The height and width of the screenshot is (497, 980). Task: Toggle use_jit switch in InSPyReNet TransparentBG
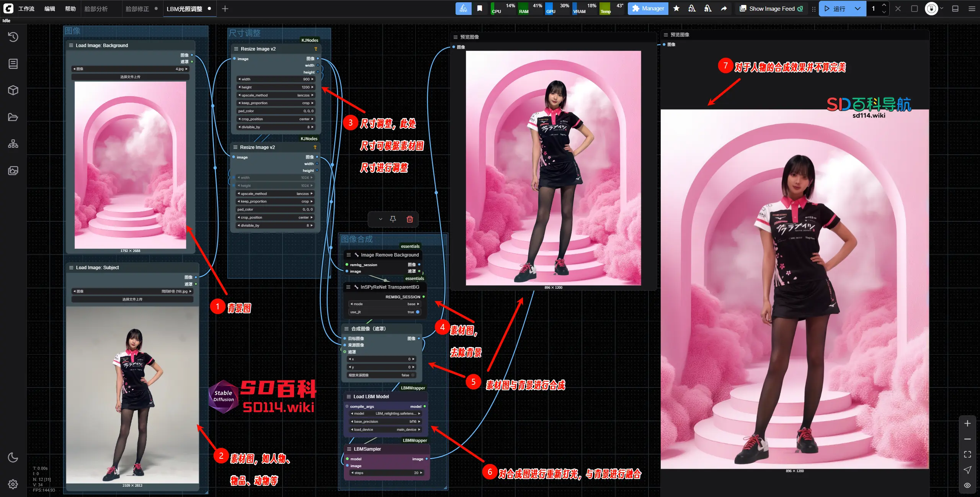(x=417, y=312)
